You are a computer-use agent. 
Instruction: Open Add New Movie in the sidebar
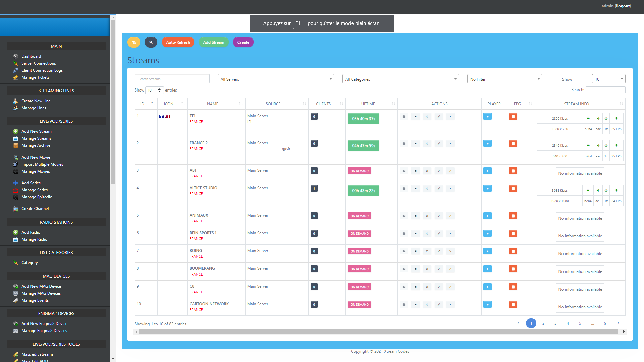click(36, 157)
